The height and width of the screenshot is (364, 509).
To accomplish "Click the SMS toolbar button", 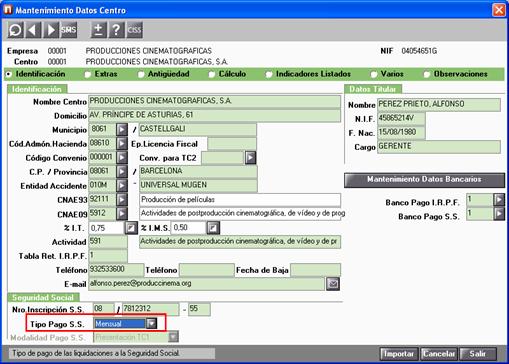I will (x=68, y=30).
